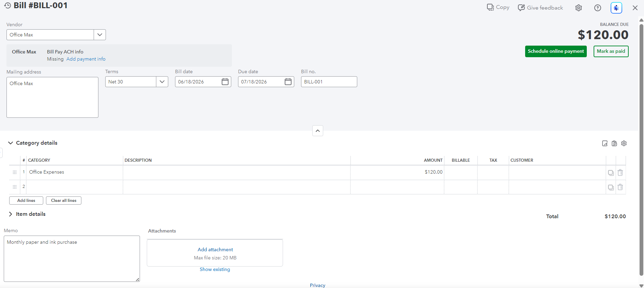Image resolution: width=644 pixels, height=288 pixels.
Task: Open Due date calendar picker
Action: click(288, 82)
